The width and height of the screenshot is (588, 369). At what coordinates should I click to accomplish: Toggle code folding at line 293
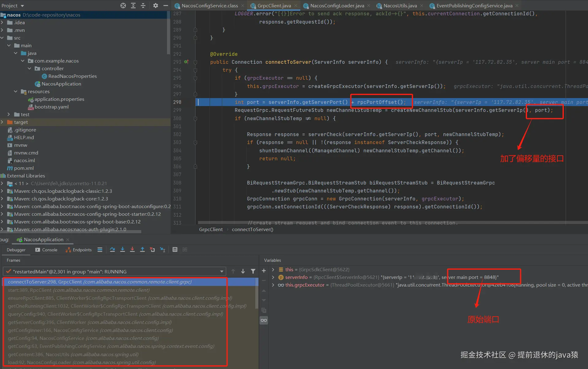tap(195, 62)
